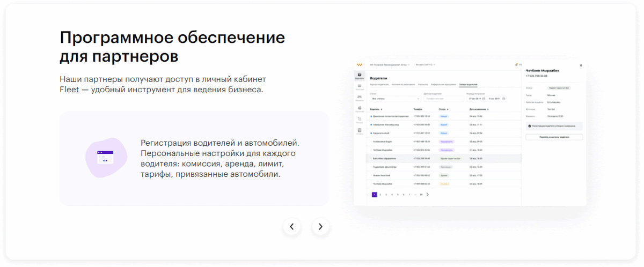Viewport: 644px width, 267px height.
Task: Expand the Все статусы status filter
Action: tap(395, 99)
